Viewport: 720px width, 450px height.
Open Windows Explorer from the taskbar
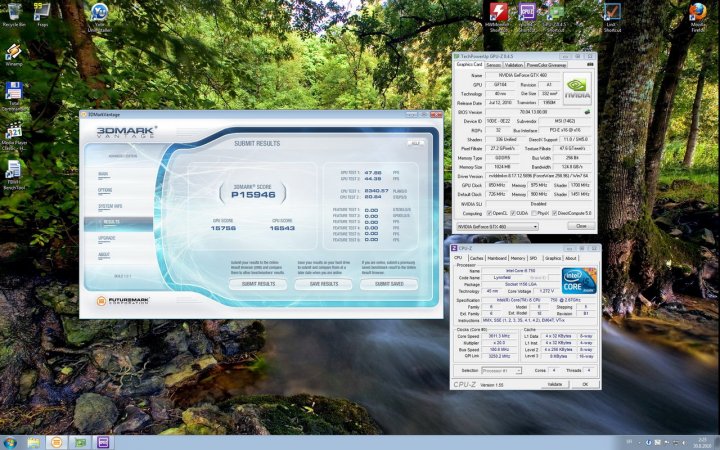[34, 443]
